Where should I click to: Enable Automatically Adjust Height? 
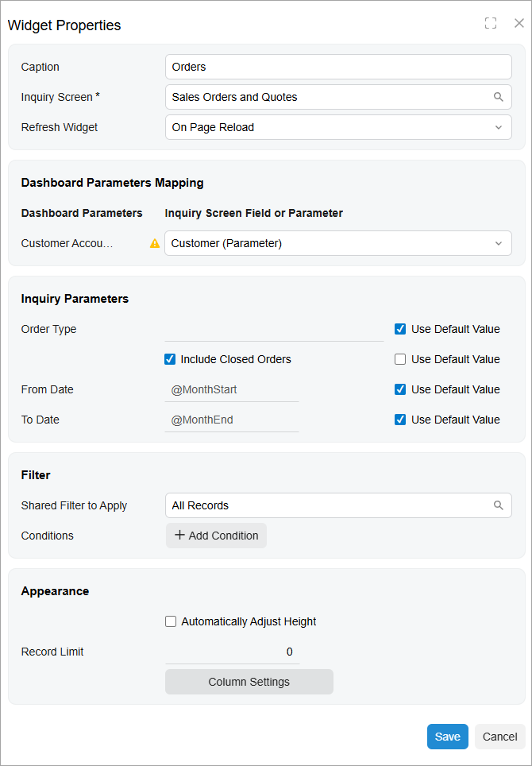[x=171, y=621]
